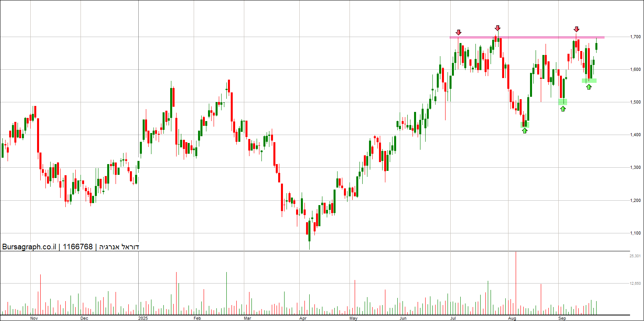This screenshot has width=644, height=321.
Task: Click the Aug month label
Action: 512,318
